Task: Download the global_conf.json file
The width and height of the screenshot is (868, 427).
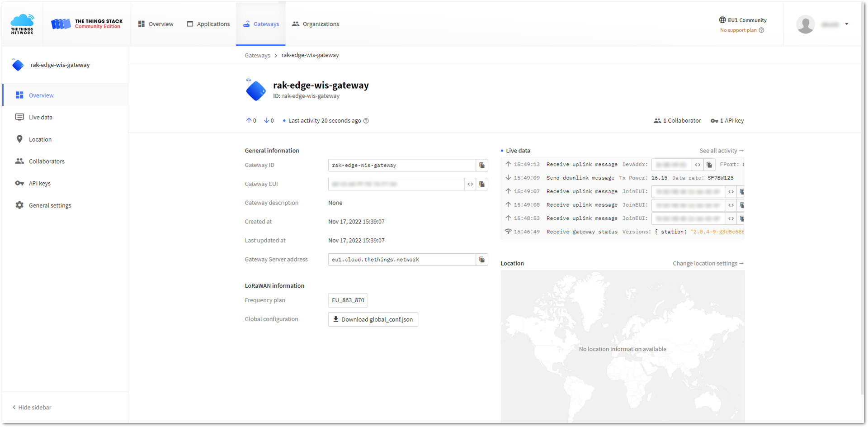Action: (373, 319)
